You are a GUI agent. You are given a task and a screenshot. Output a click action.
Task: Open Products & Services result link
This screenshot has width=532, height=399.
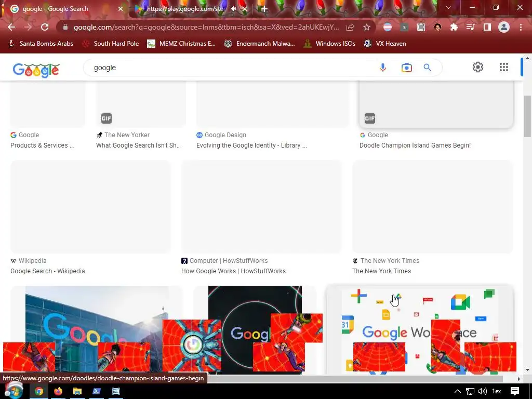[x=43, y=145]
